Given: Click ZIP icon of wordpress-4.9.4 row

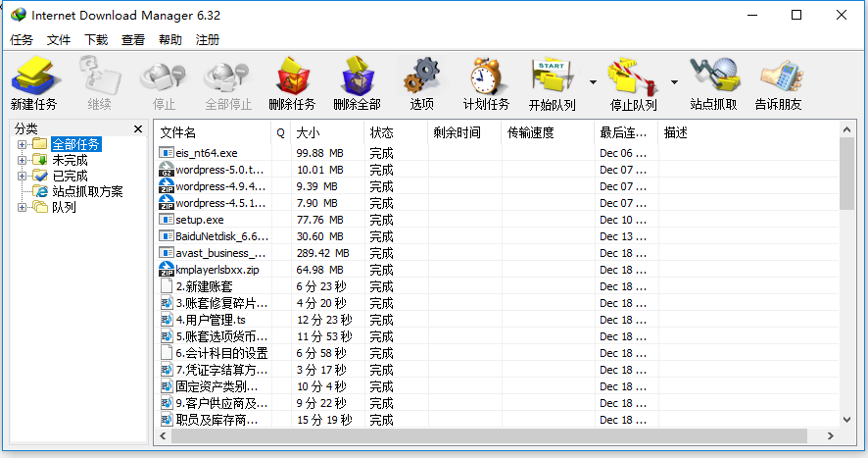Looking at the screenshot, I should pyautogui.click(x=167, y=185).
